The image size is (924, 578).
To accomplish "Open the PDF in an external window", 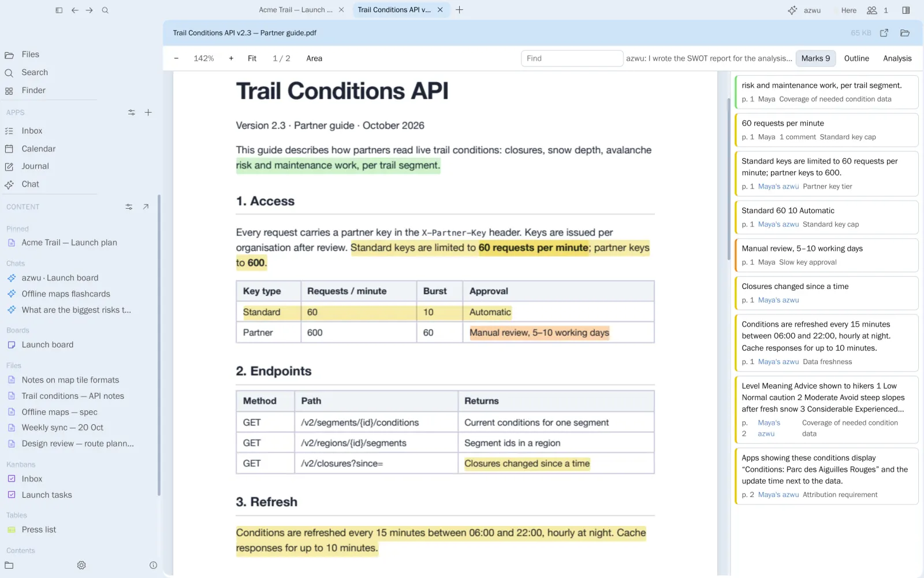I will tap(884, 33).
